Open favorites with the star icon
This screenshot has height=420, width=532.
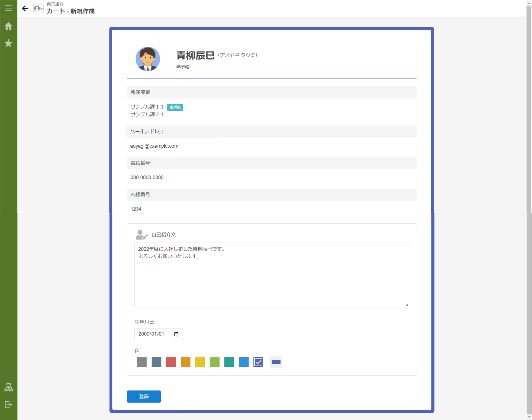[x=8, y=43]
